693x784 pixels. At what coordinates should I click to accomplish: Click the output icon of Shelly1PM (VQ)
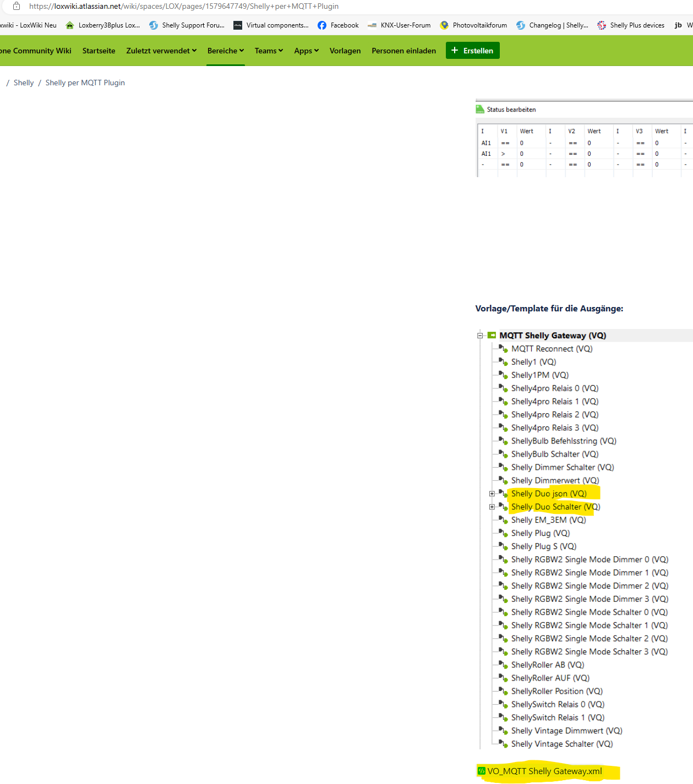(x=503, y=375)
